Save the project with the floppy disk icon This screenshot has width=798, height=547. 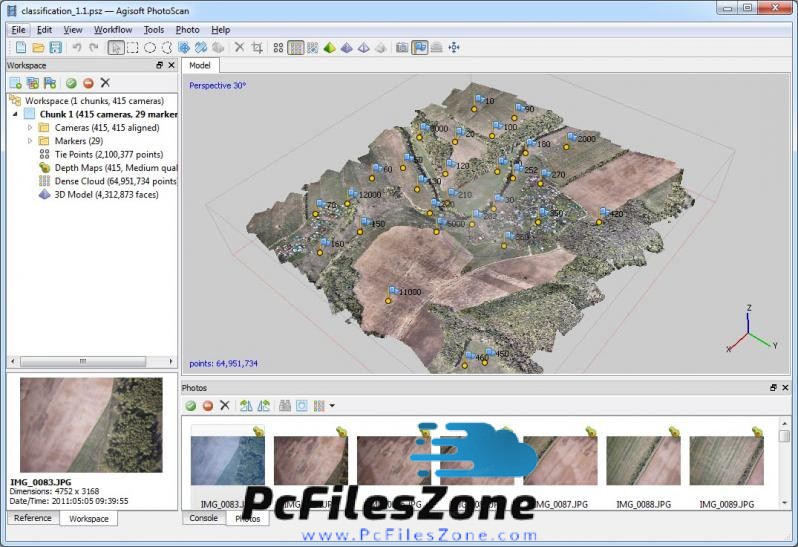55,48
